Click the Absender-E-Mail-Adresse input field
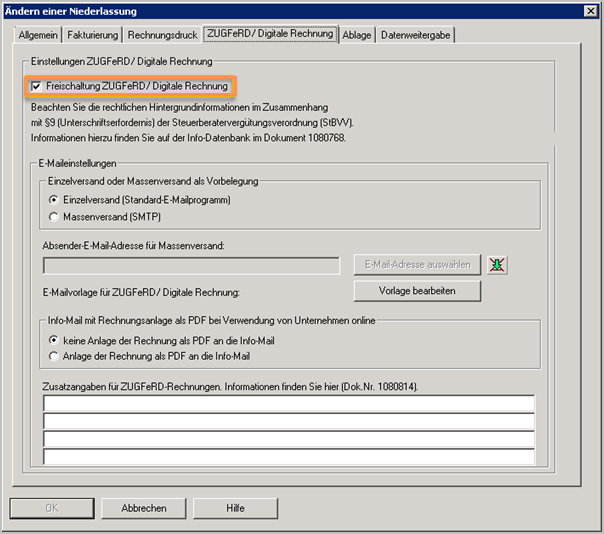Image resolution: width=604 pixels, height=534 pixels. [191, 266]
